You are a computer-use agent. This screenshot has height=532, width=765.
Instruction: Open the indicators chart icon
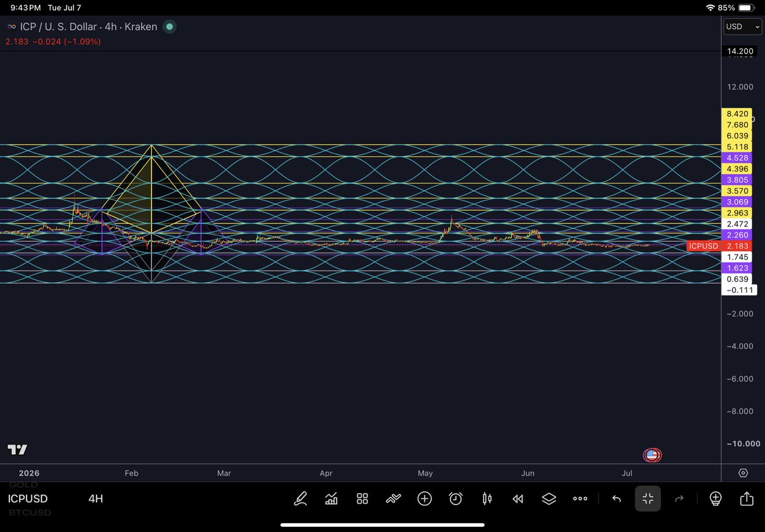click(x=331, y=498)
